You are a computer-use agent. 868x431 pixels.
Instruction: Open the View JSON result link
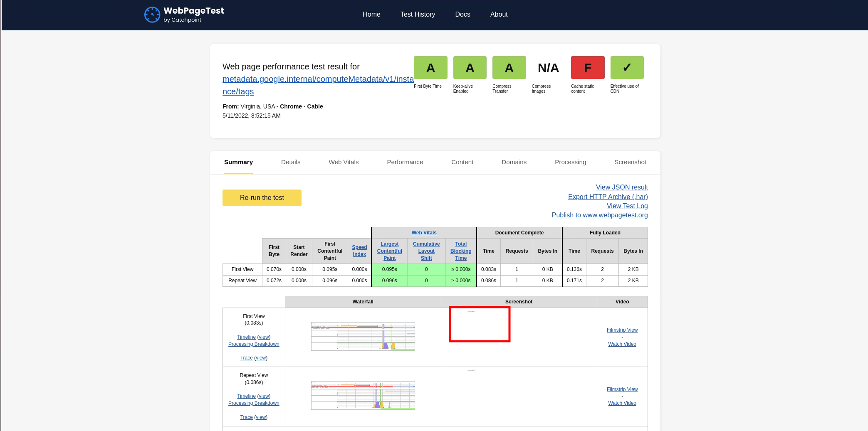[621, 187]
